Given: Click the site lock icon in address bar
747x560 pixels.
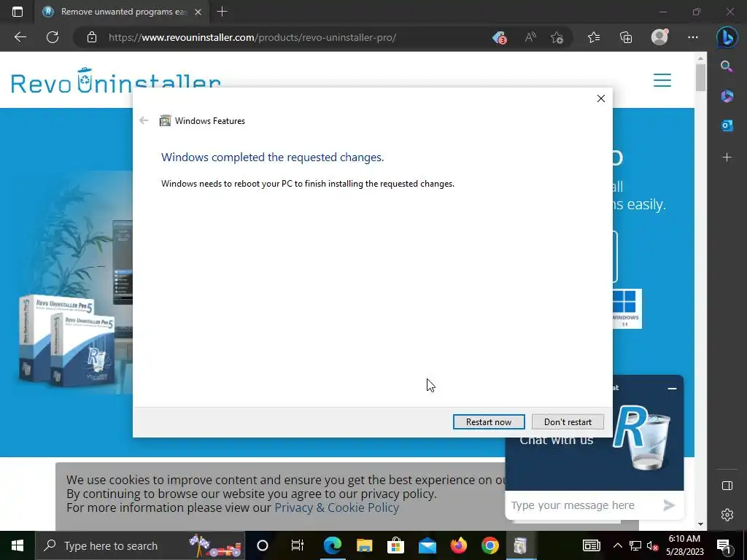Looking at the screenshot, I should (x=92, y=37).
